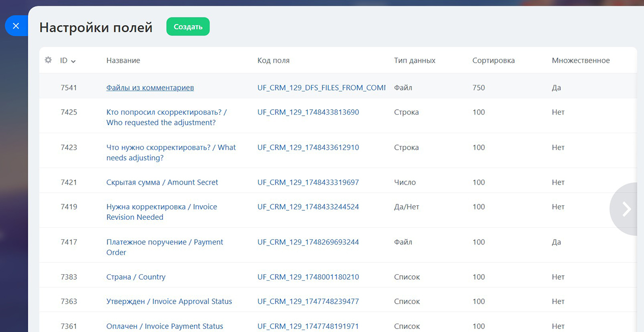This screenshot has height=332, width=644.
Task: Sort by ID column chevron
Action: click(73, 61)
